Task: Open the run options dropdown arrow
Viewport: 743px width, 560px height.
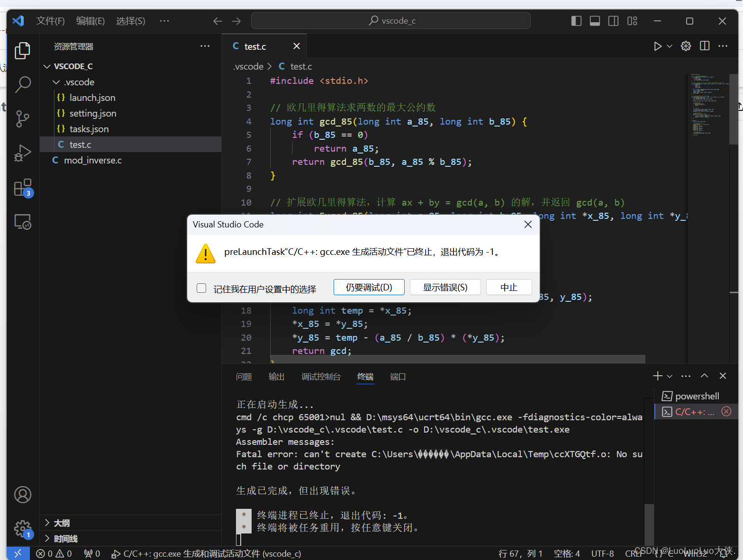Action: pos(670,46)
